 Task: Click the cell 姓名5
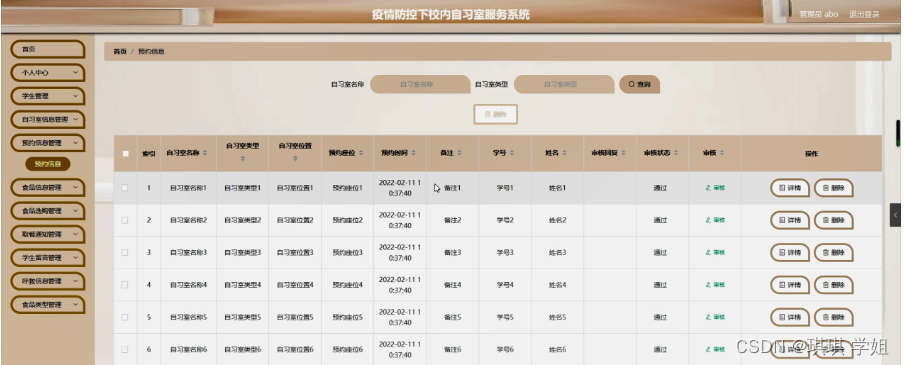[x=558, y=317]
